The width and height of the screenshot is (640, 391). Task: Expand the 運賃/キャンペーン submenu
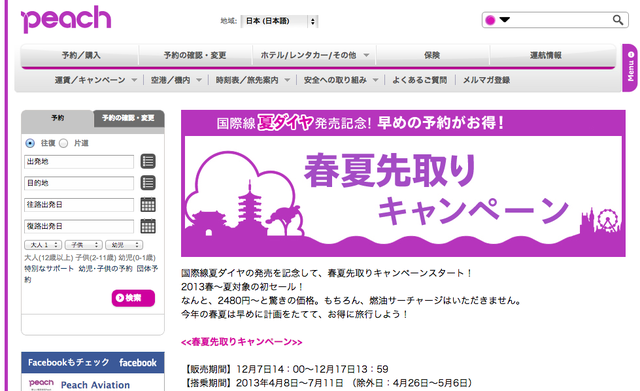96,80
